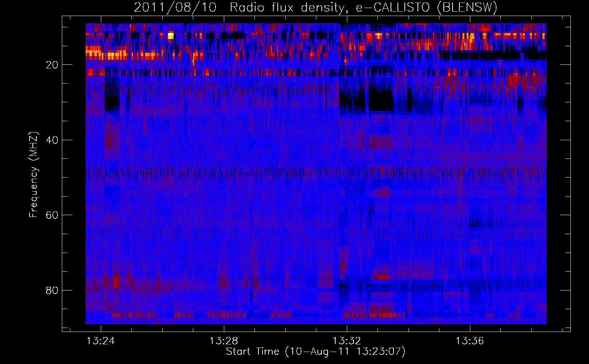This screenshot has height=364, width=589.
Task: Click the "Start Time (10-Aug-11 13:23:07)" x-axis label
Action: (316, 352)
